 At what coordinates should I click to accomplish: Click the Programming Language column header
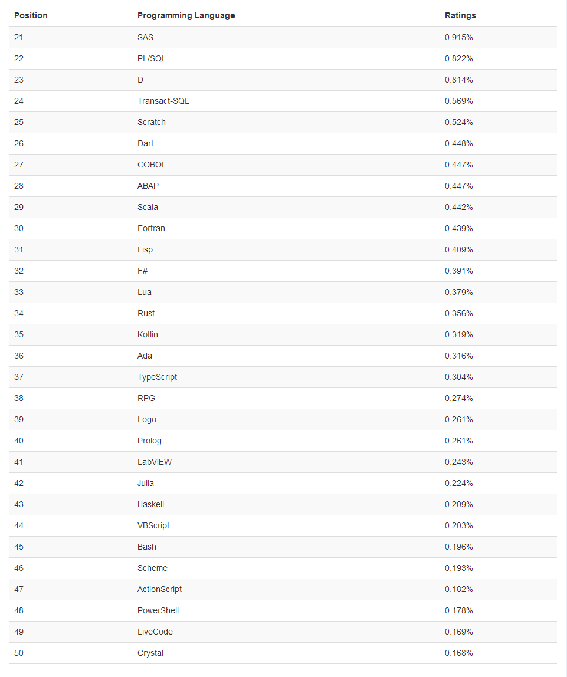[x=186, y=16]
